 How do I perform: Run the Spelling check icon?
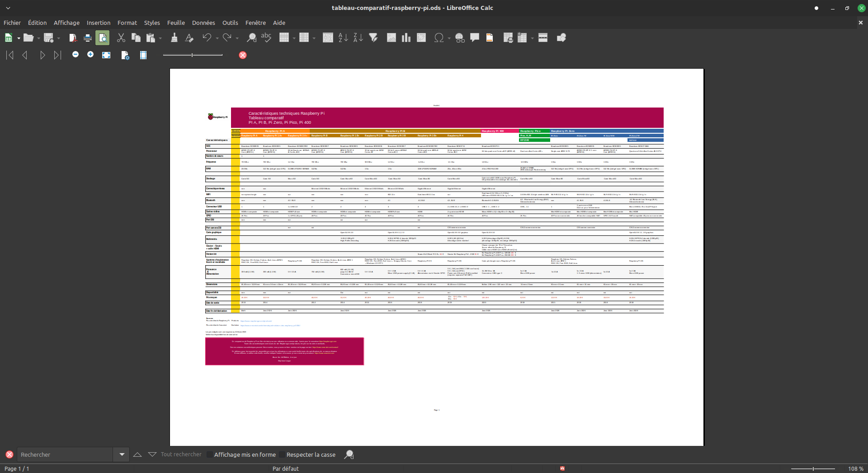(266, 38)
